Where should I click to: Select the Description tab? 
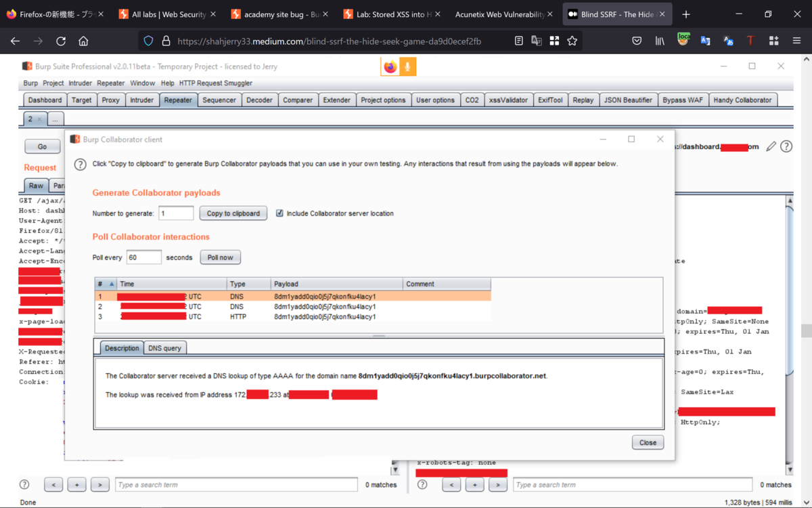pyautogui.click(x=122, y=348)
